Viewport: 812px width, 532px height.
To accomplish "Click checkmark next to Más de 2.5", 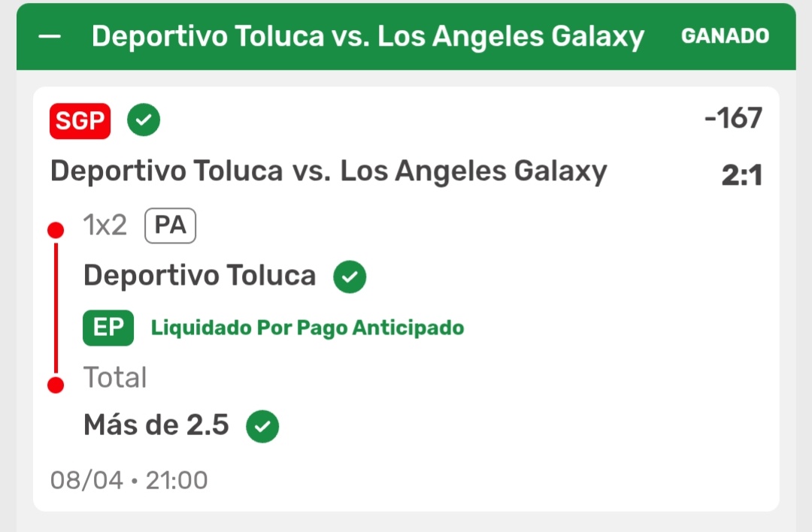I will (262, 427).
